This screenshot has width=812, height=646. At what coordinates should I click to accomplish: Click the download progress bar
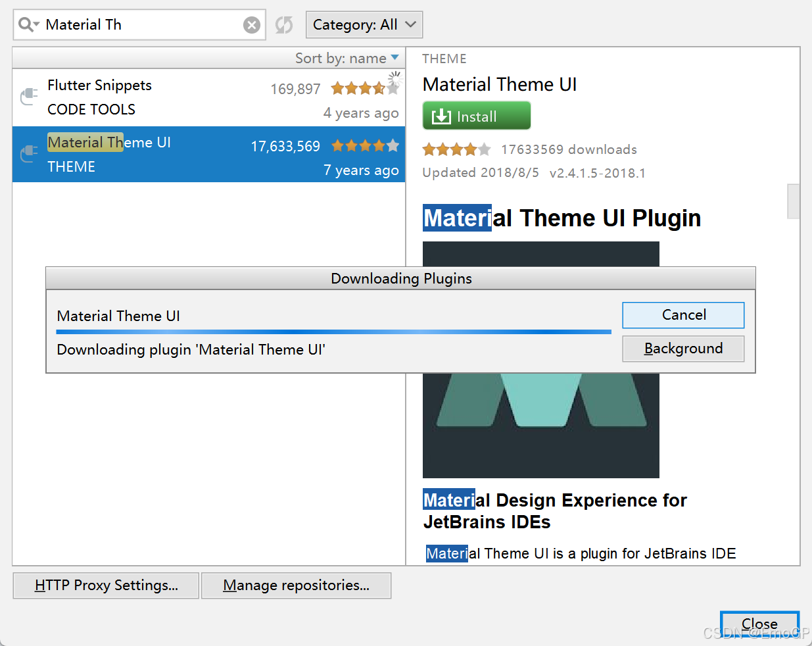(334, 332)
